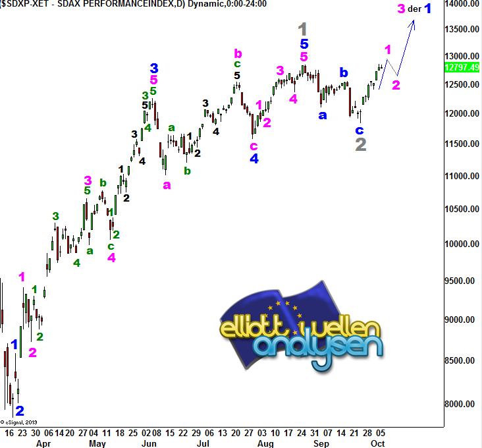Click the large gray wave 2 label
The image size is (482, 448).
point(360,145)
